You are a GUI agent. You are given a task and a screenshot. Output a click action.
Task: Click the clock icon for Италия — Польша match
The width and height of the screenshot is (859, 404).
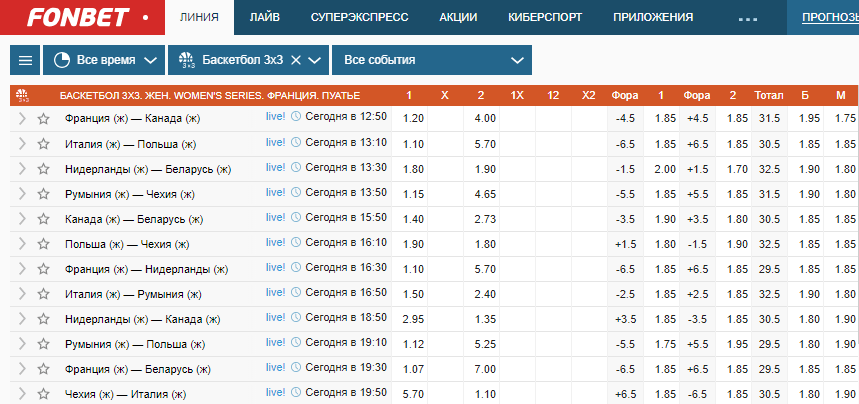[x=296, y=143]
